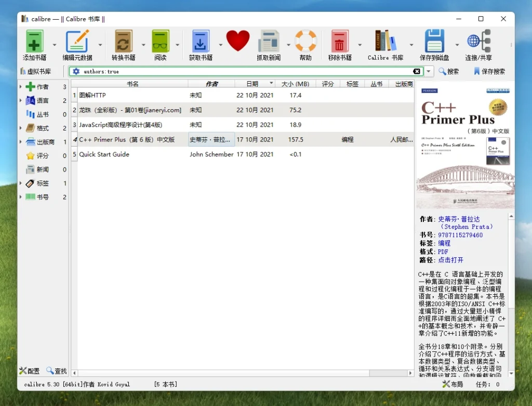Screen dimensions: 532x406
Task: Open dropdown arrow beside 移除书籍
Action: (x=360, y=45)
